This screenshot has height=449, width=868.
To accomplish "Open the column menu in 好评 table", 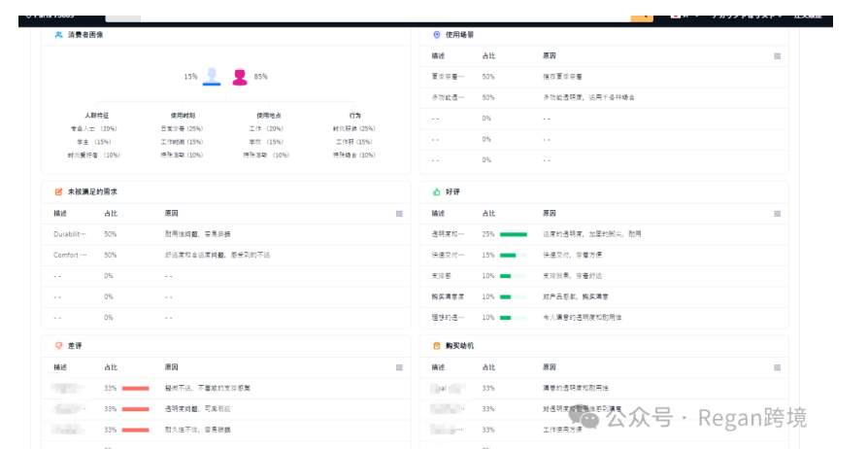I will click(777, 213).
